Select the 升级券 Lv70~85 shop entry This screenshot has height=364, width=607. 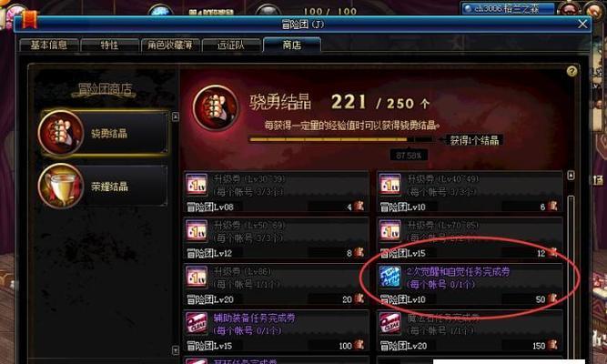[470, 238]
